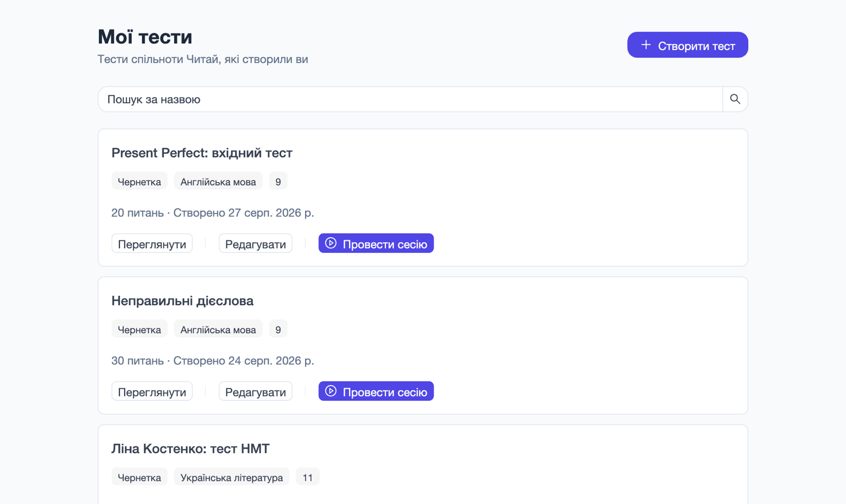Click grade 9 tag on Present Perfect card

[x=278, y=181]
